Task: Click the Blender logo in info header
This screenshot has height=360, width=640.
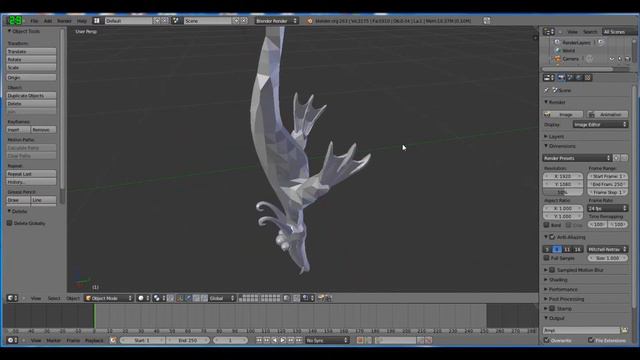Action: (310, 21)
